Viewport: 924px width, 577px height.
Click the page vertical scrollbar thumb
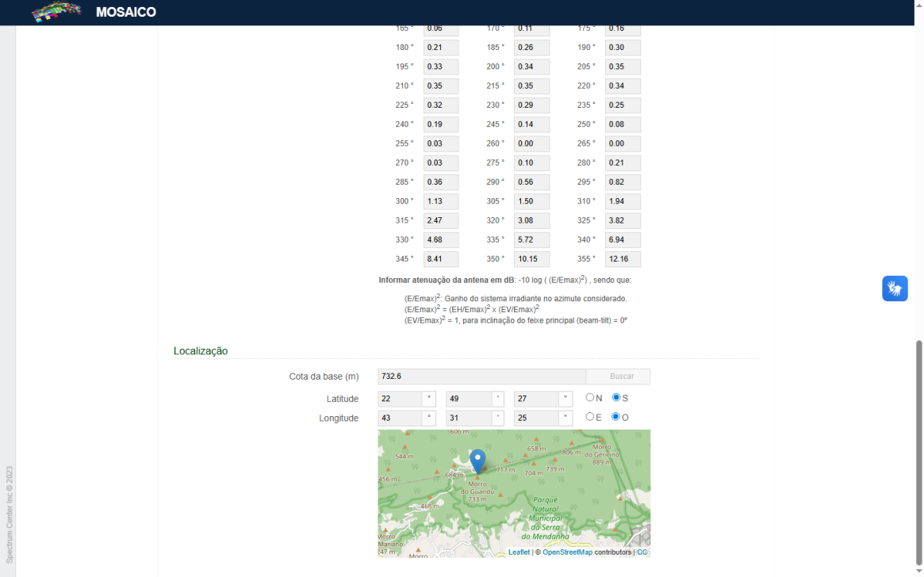918,453
